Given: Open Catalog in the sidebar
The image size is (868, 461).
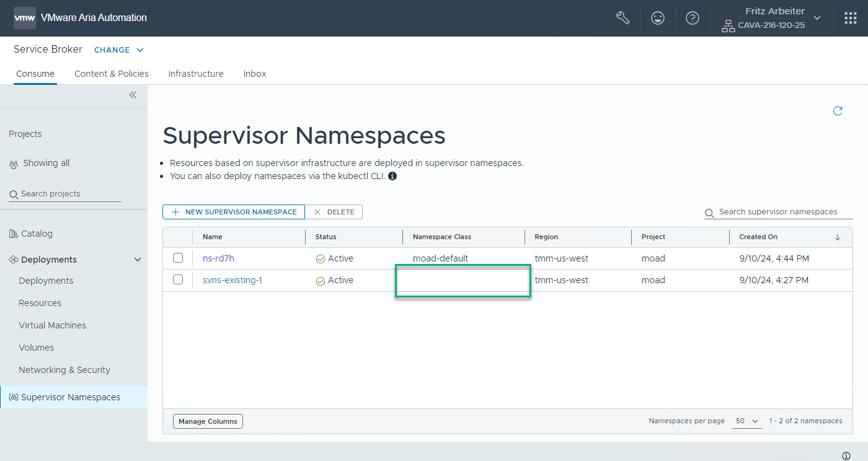Looking at the screenshot, I should 37,234.
